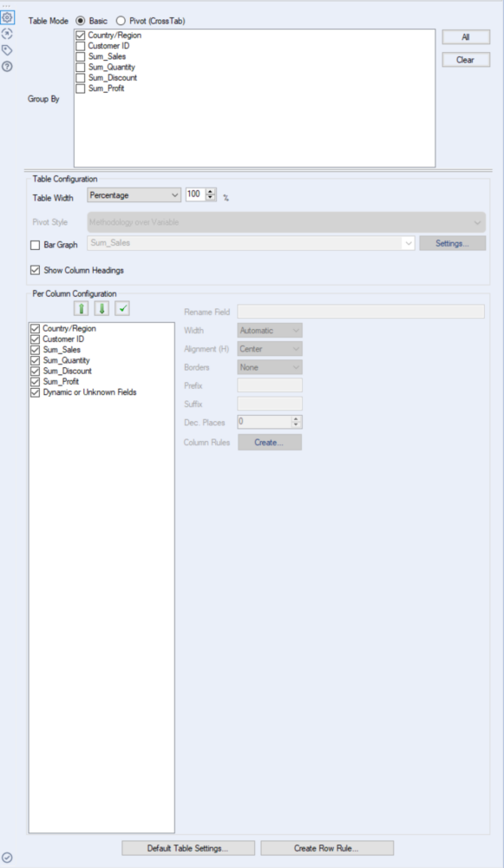Select Sum_Sales in Per Column list

(62, 350)
